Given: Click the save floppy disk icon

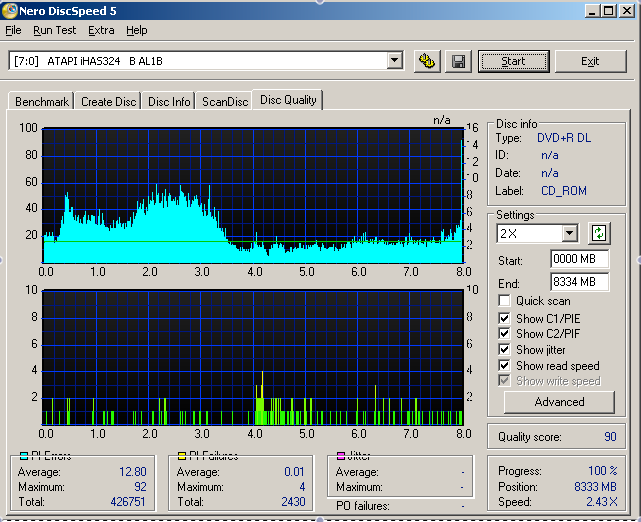Looking at the screenshot, I should click(458, 61).
